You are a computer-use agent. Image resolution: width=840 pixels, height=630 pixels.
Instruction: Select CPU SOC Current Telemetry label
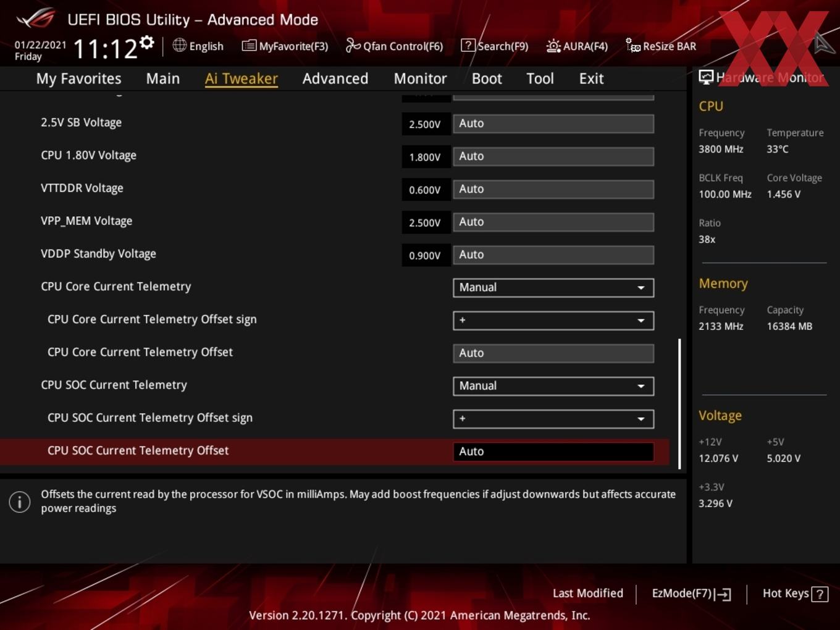(114, 384)
